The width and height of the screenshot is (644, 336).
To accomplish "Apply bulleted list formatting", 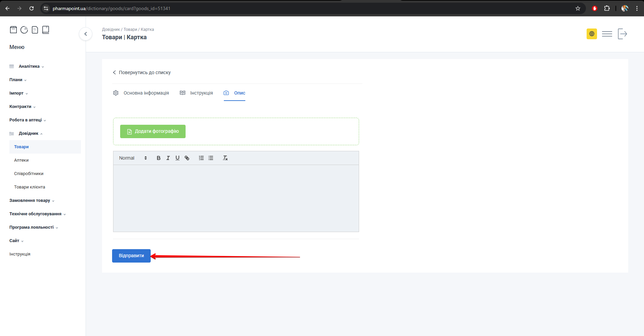I will 211,158.
